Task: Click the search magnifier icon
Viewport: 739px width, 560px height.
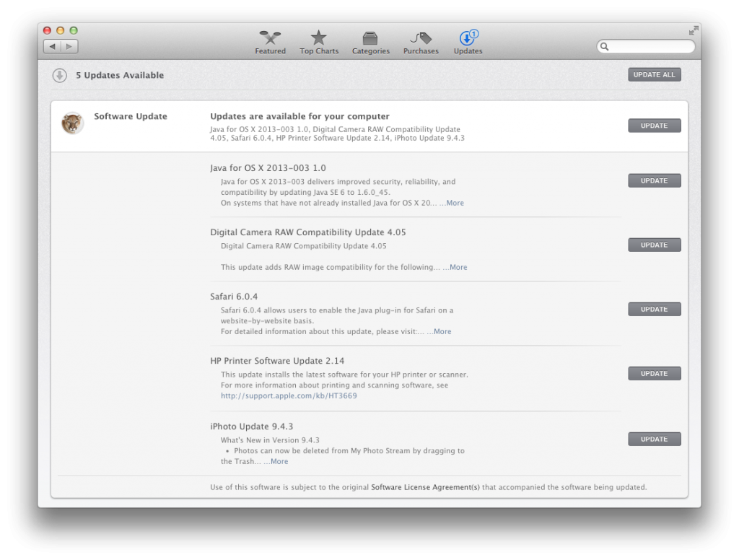Action: click(605, 46)
